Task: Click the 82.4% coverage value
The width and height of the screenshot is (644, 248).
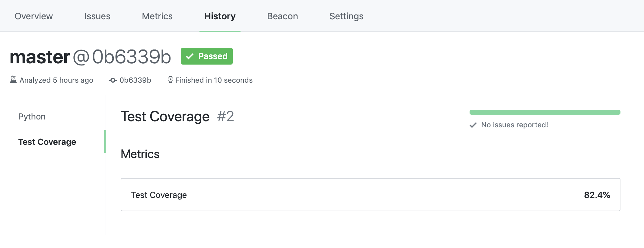Action: point(596,195)
